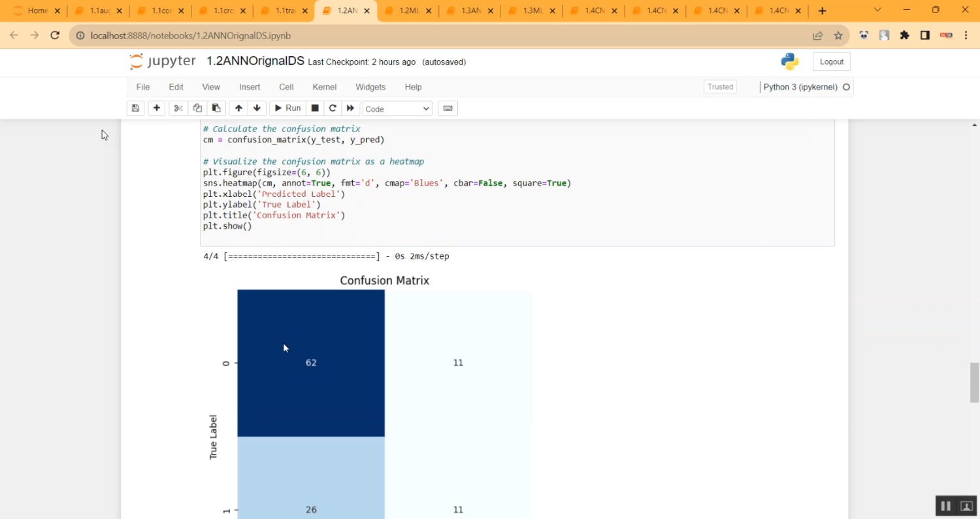Move selected cell up with arrow icon
Viewport: 980px width, 519px height.
[238, 108]
